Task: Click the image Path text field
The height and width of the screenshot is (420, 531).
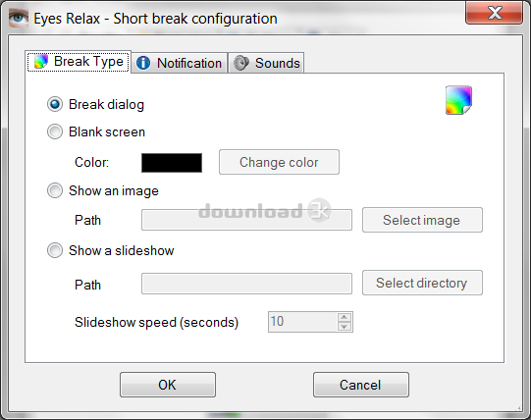Action: point(246,220)
